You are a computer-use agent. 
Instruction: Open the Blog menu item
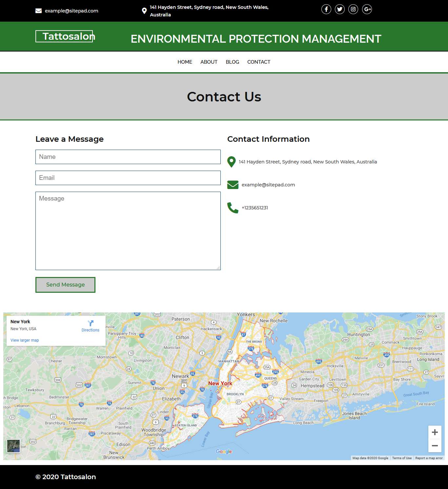tap(232, 62)
